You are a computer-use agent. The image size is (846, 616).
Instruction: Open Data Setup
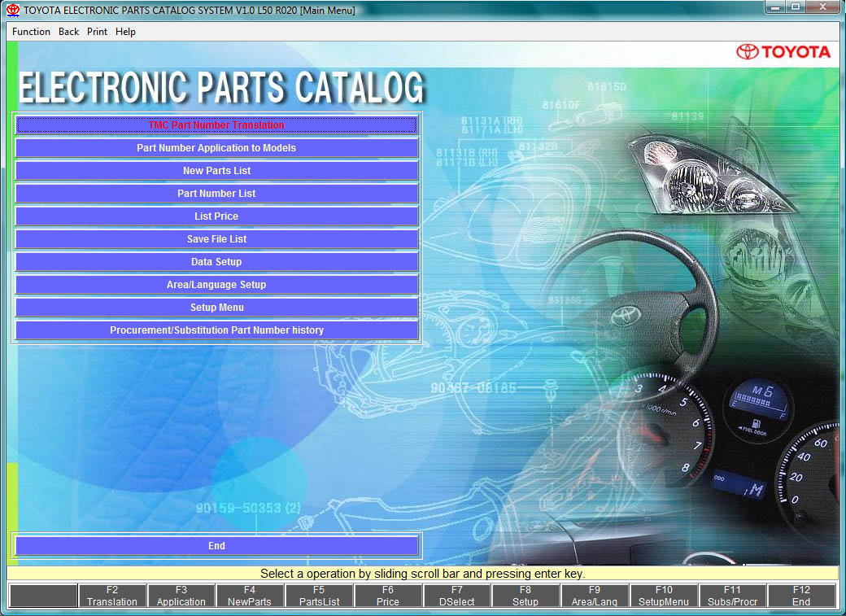pyautogui.click(x=216, y=261)
